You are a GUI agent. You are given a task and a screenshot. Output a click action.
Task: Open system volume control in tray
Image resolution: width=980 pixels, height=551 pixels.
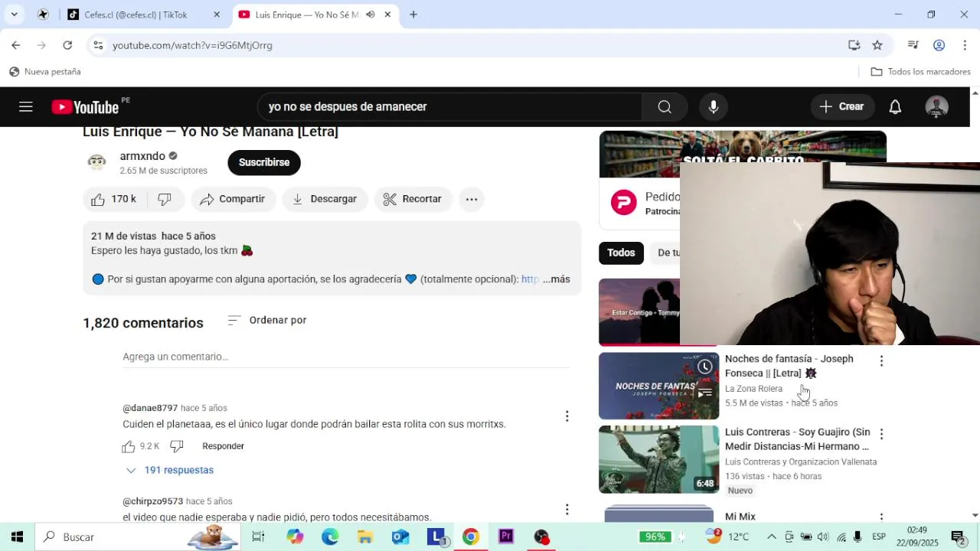[x=823, y=537]
